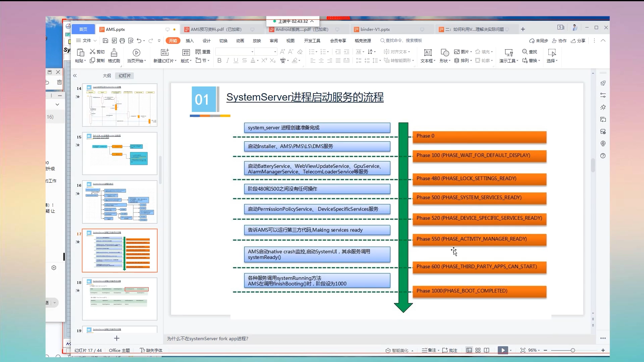Open the Insert (插入) ribbon tab

[190, 41]
